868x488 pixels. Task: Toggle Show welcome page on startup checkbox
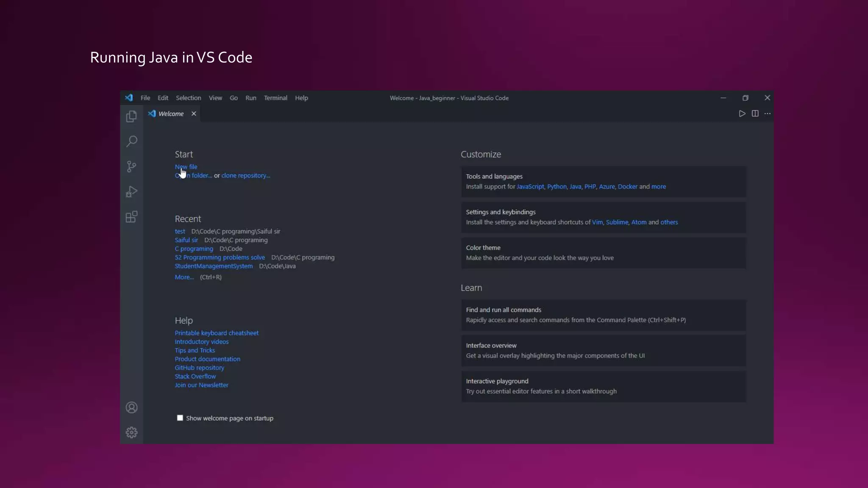[180, 418]
